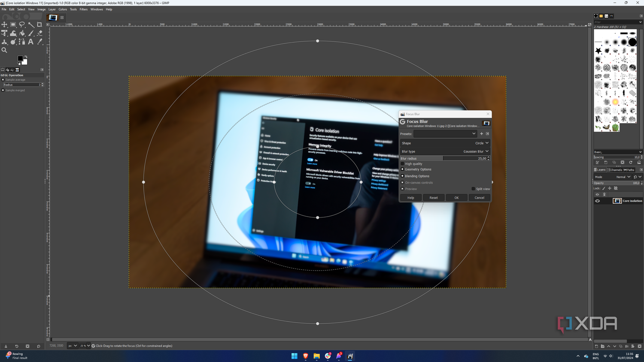Click the edit brush icon below Spacing

click(x=597, y=163)
